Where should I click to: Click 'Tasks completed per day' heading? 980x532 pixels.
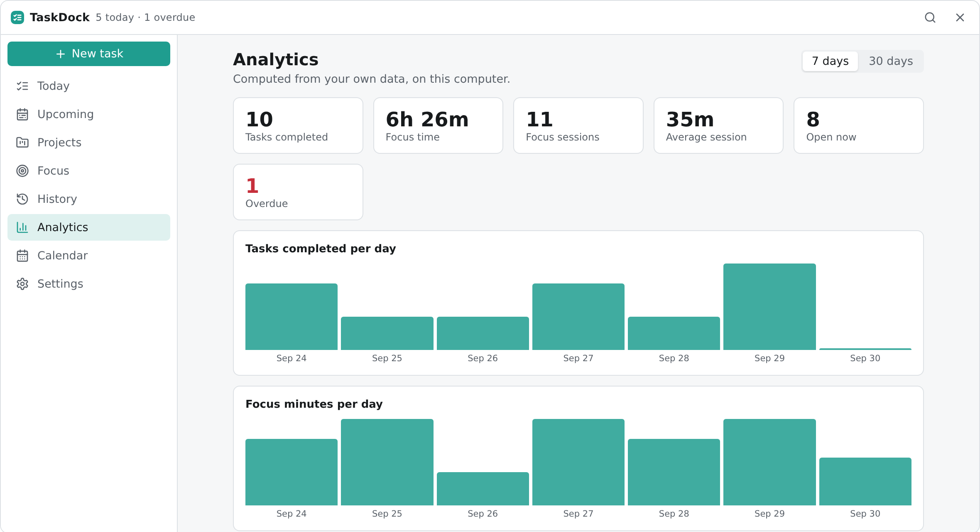tap(321, 249)
